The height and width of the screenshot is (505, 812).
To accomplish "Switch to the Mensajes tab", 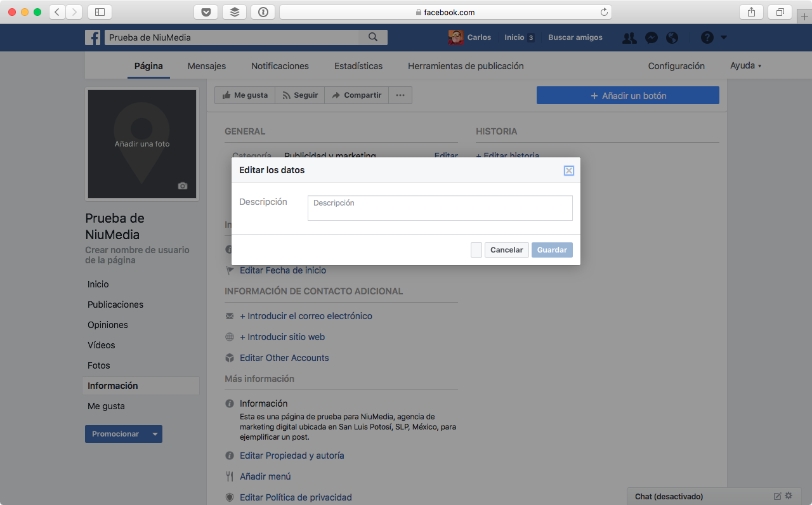I will click(207, 66).
